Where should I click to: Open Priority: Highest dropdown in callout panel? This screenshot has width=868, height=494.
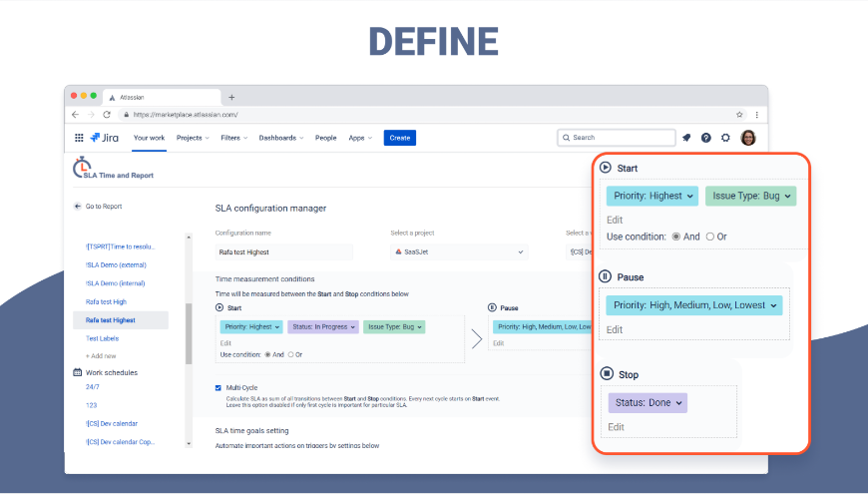coord(652,196)
